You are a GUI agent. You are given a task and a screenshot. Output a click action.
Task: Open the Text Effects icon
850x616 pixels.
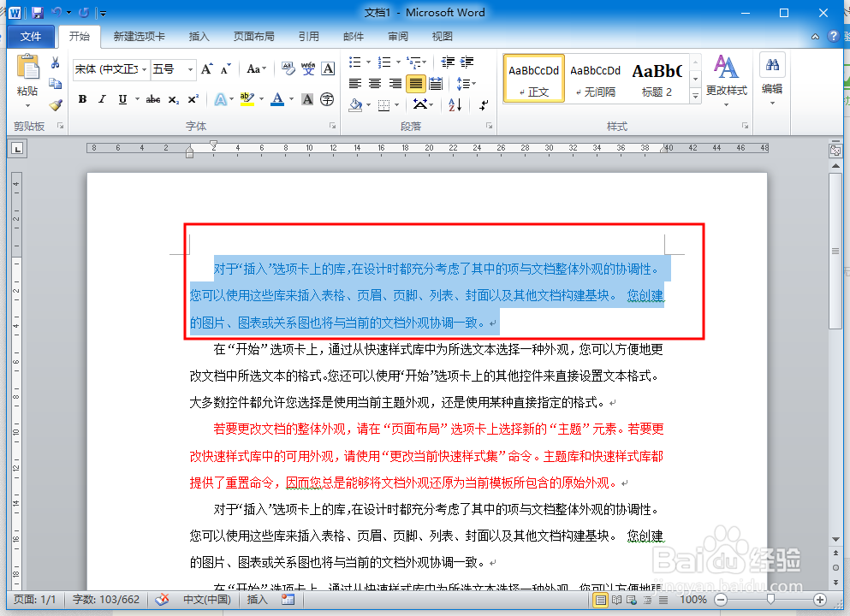click(219, 99)
